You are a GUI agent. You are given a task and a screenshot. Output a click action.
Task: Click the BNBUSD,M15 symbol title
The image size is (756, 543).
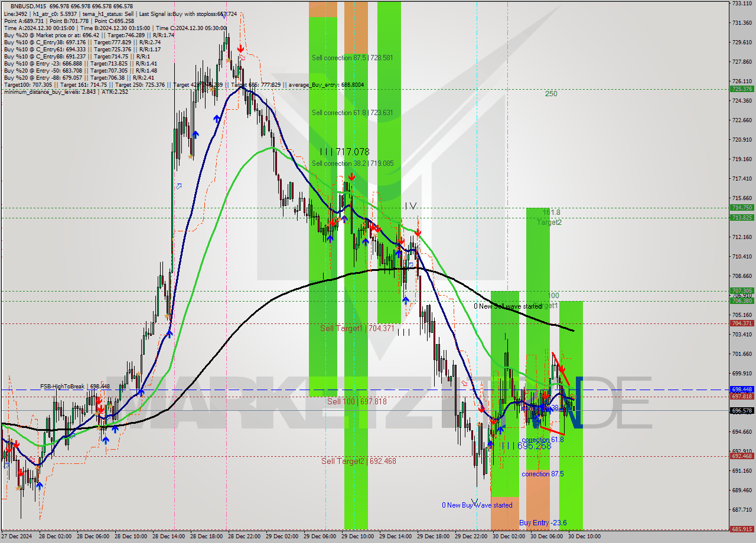tap(29, 6)
